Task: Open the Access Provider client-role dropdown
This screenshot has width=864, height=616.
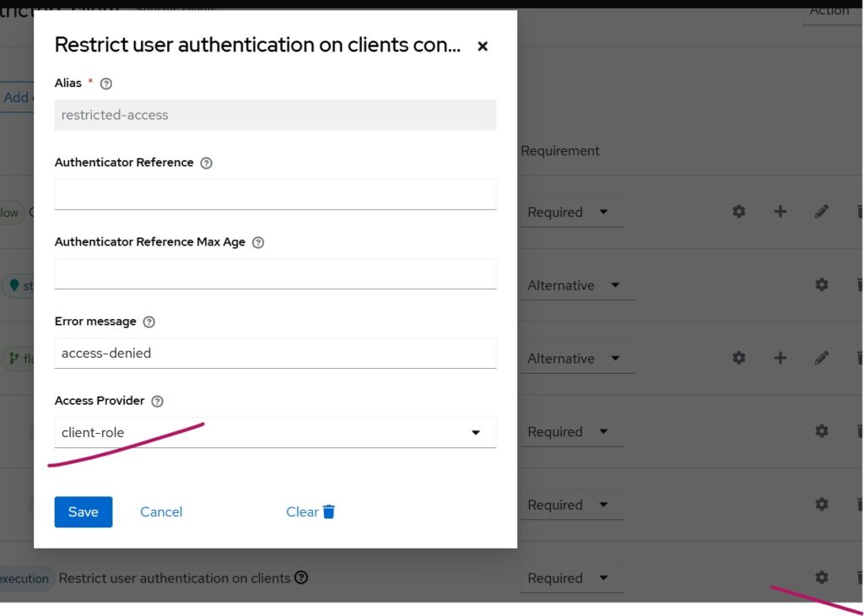Action: point(275,433)
